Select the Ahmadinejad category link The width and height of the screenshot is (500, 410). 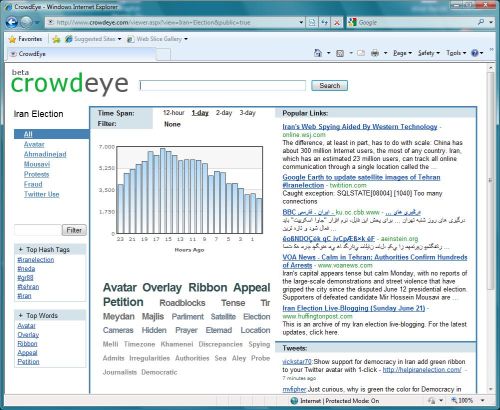point(45,154)
